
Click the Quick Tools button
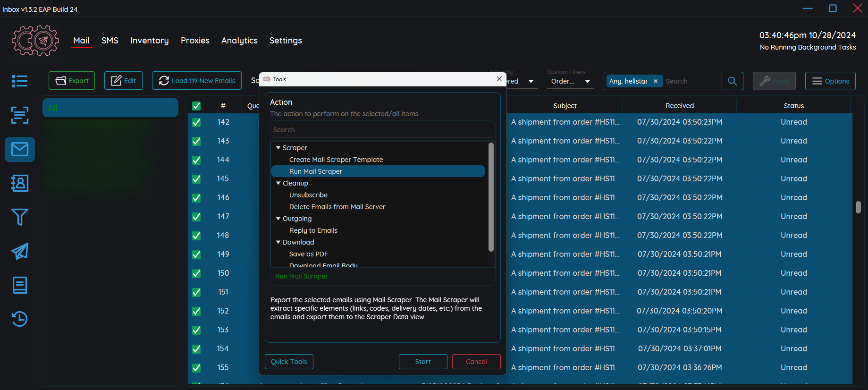tap(289, 362)
